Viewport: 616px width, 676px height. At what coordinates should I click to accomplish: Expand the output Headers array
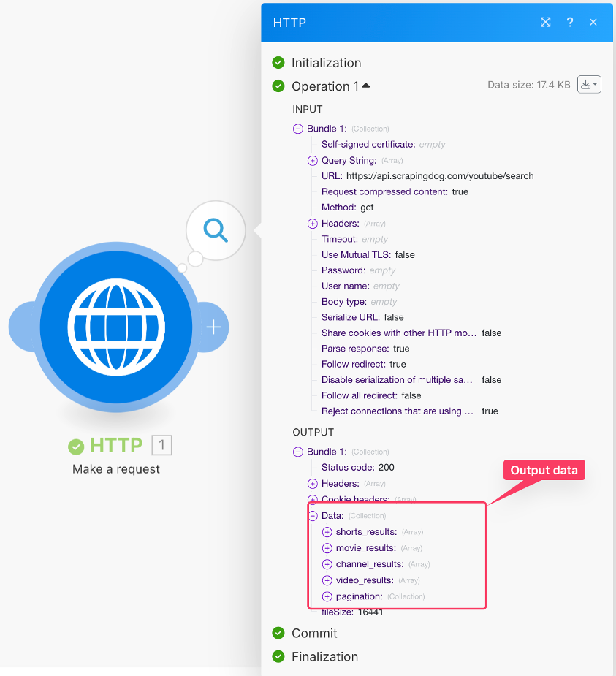313,484
